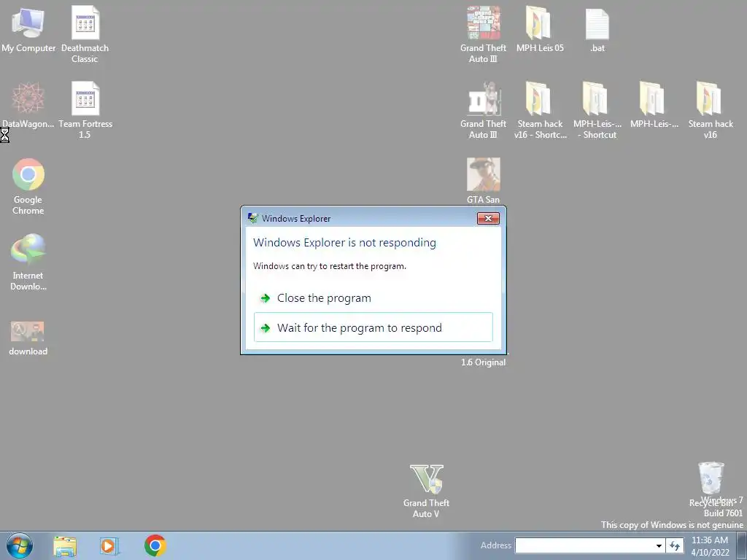Open Windows Media Player from taskbar
The width and height of the screenshot is (747, 560).
point(109,545)
